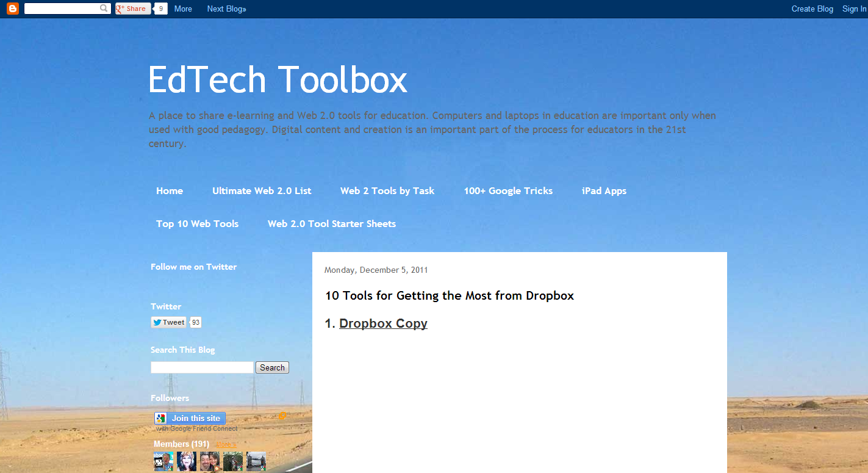868x473 pixels.
Task: Click the orange Blogger logo icon
Action: (13, 9)
